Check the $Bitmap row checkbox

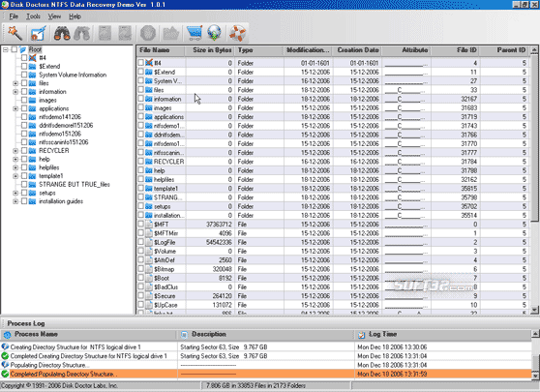141,269
